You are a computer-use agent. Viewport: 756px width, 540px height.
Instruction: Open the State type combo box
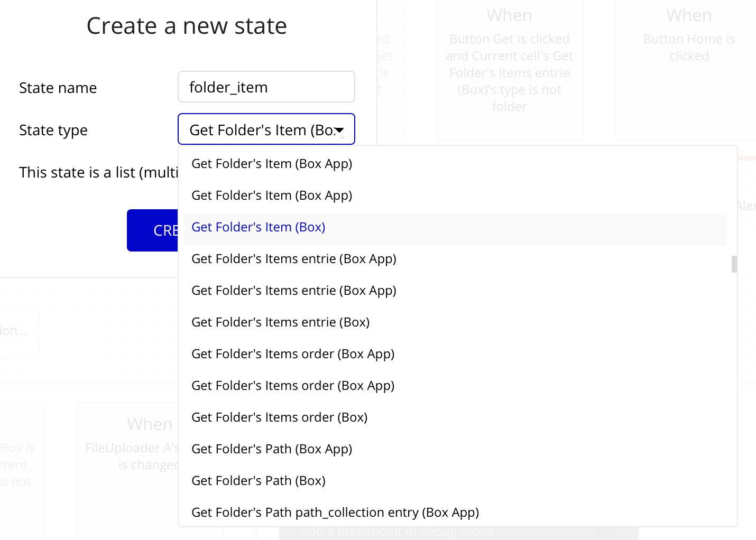click(x=266, y=129)
